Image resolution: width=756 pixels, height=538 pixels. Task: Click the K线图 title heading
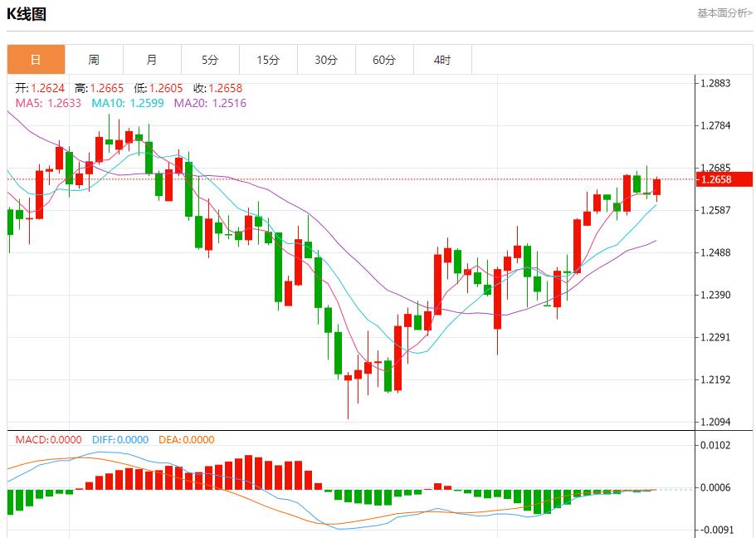27,14
